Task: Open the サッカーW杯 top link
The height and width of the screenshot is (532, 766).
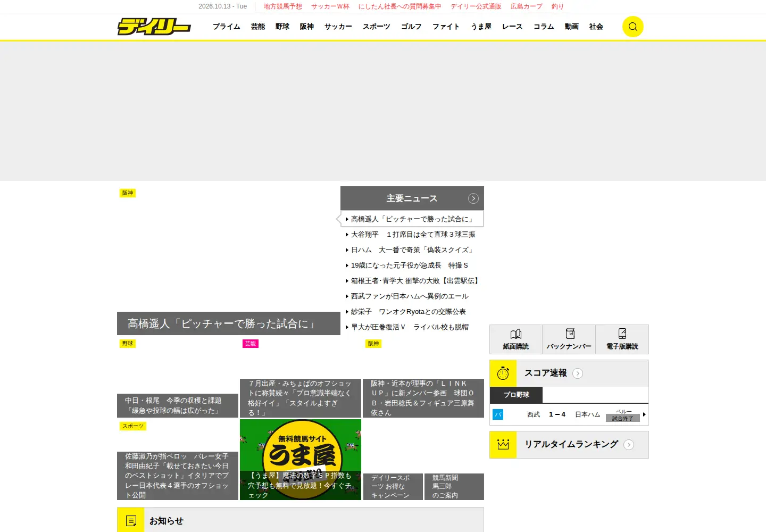Action: click(x=330, y=6)
